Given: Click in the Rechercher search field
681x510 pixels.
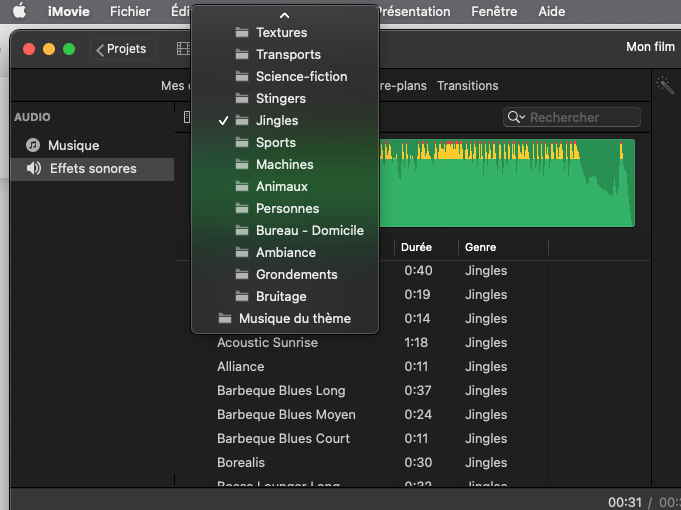Looking at the screenshot, I should coord(582,117).
